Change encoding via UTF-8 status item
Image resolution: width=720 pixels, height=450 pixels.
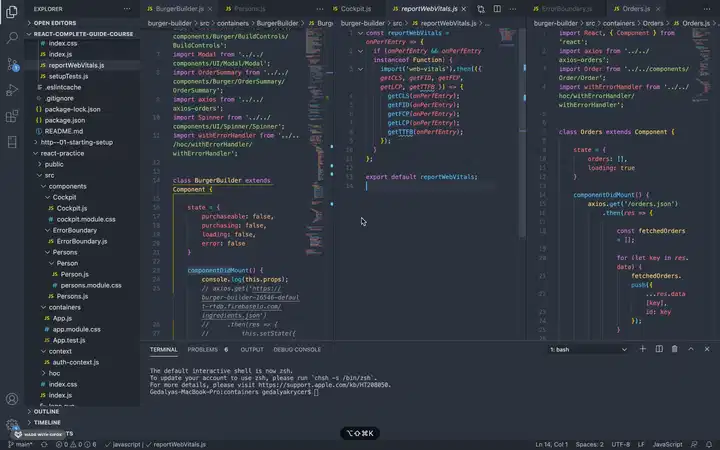[621, 444]
